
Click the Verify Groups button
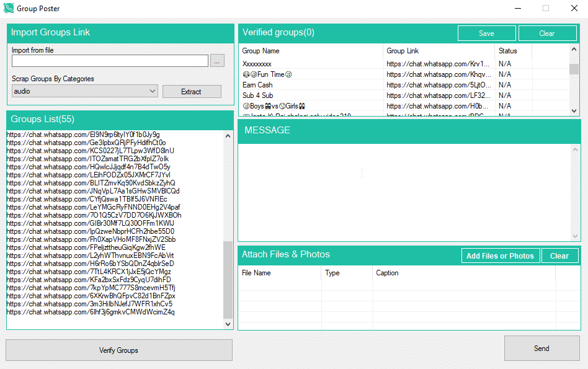(119, 350)
